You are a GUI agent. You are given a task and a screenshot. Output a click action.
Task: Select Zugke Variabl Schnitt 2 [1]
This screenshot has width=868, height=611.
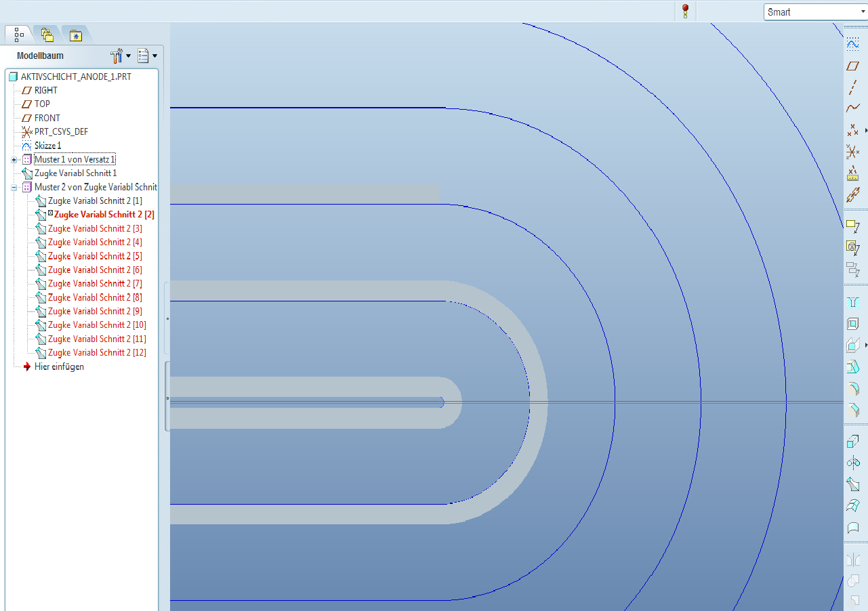95,201
